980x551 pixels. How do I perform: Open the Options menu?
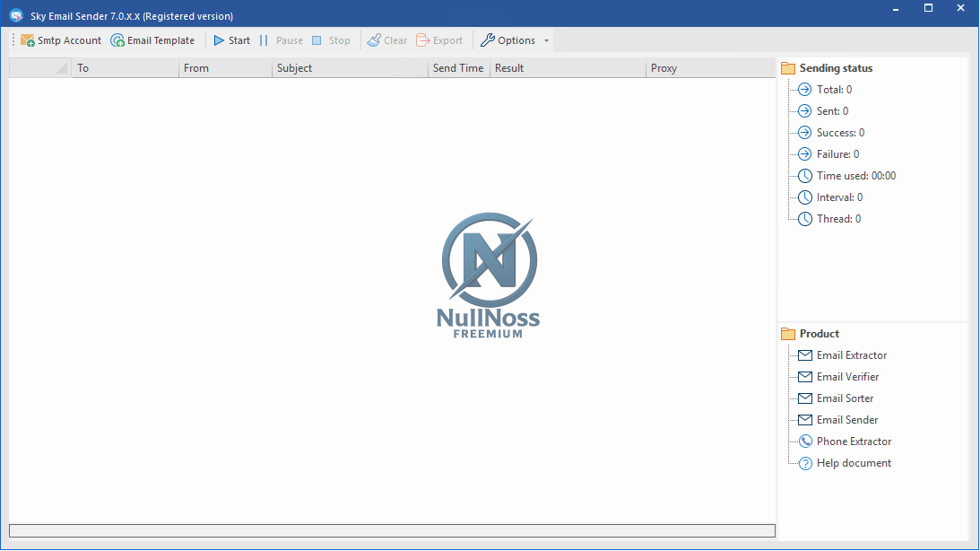click(508, 40)
